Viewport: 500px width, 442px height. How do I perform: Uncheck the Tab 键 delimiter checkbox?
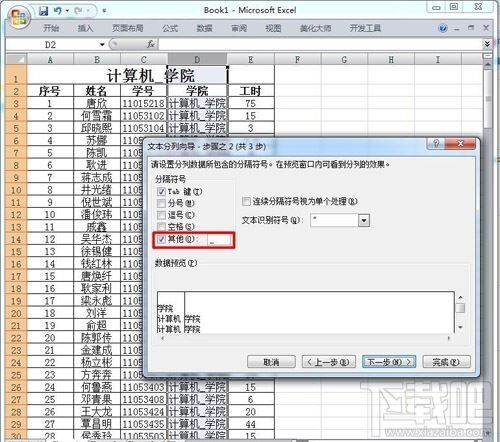point(161,192)
